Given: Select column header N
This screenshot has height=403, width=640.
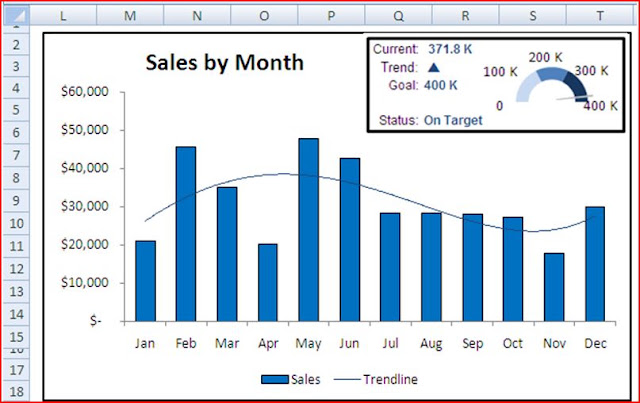Looking at the screenshot, I should [197, 16].
